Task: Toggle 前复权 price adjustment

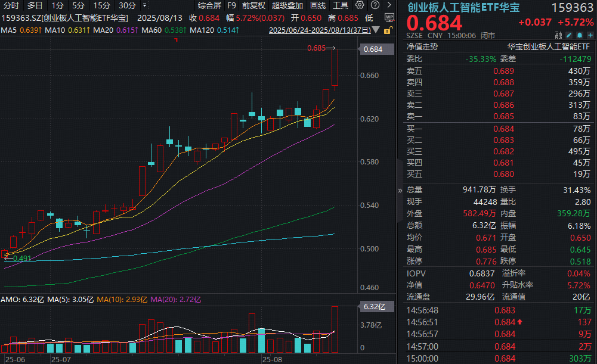Action: 253,5
